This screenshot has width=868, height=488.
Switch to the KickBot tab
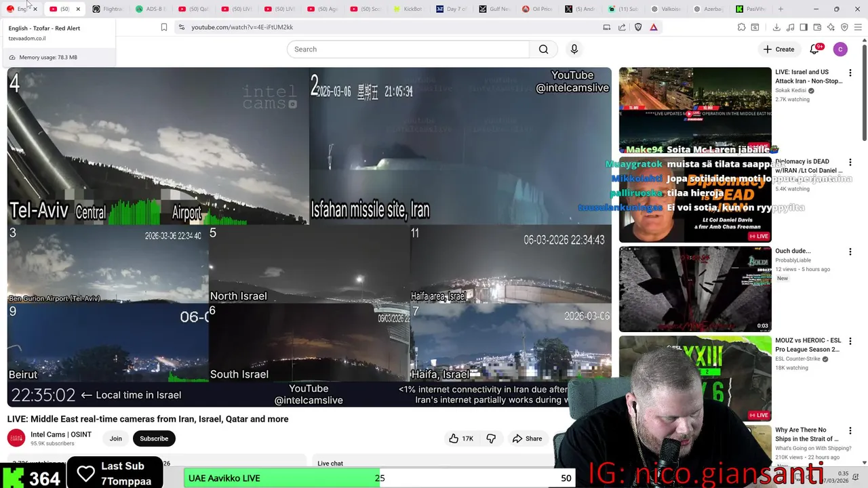pyautogui.click(x=408, y=9)
